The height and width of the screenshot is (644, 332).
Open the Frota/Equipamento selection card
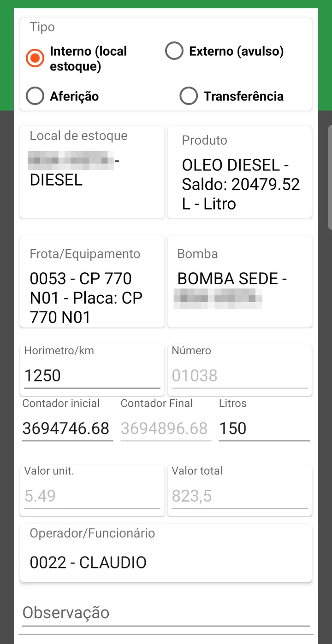pos(92,281)
